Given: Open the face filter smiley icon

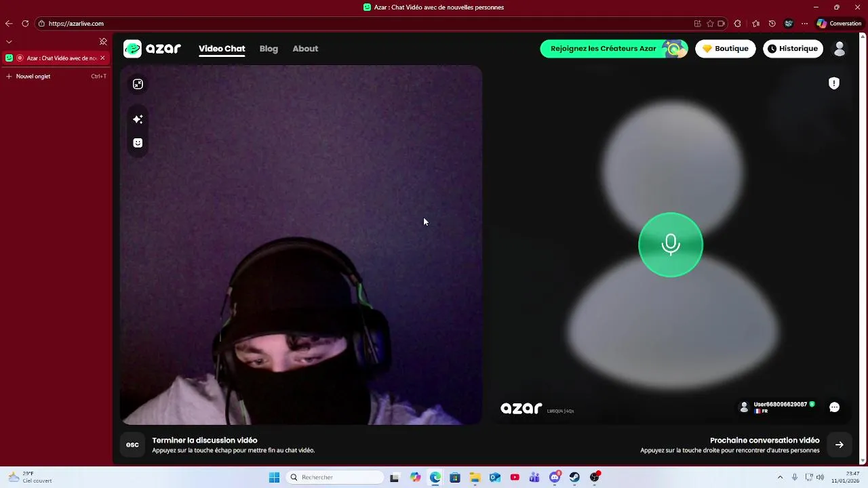Looking at the screenshot, I should coord(138,143).
